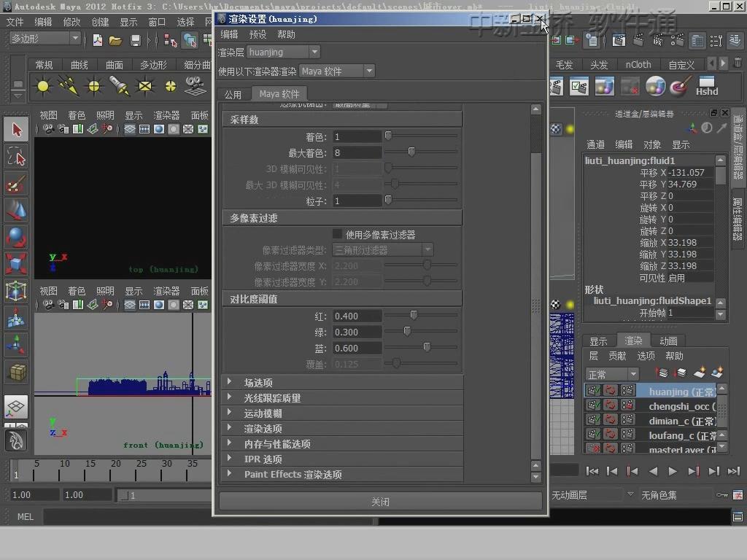The height and width of the screenshot is (560, 747).
Task: Toggle renderable flag of loufang_c layer
Action: [x=593, y=435]
